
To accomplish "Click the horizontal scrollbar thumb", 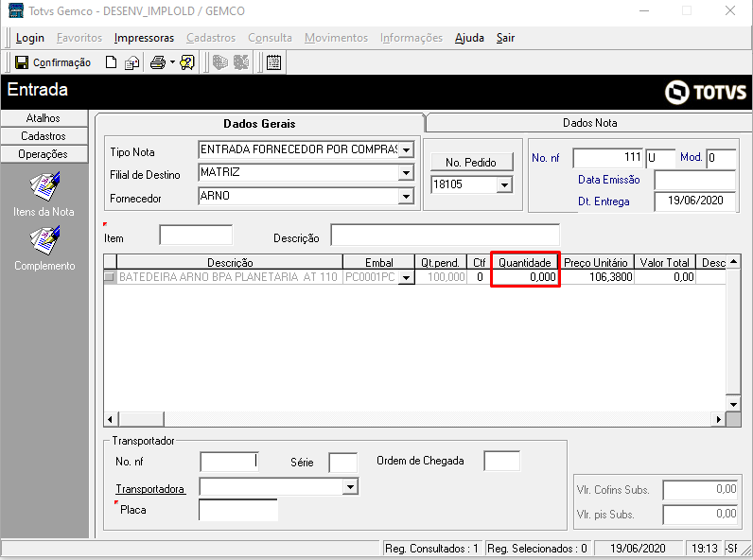I will pyautogui.click(x=141, y=419).
